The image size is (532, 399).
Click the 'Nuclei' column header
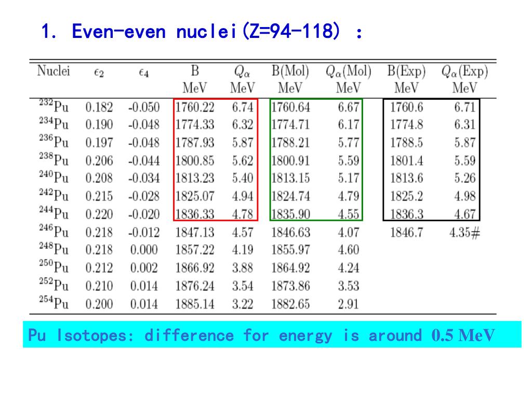pos(54,71)
